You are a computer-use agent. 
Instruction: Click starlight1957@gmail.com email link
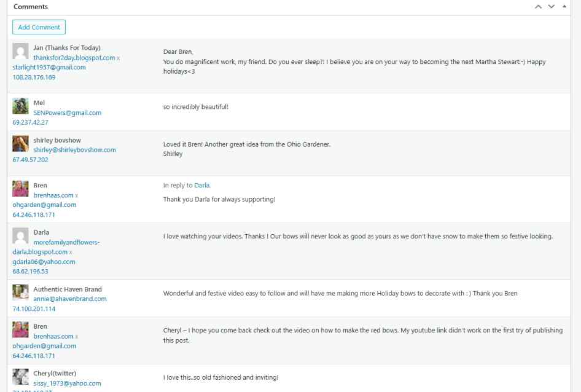pos(49,68)
